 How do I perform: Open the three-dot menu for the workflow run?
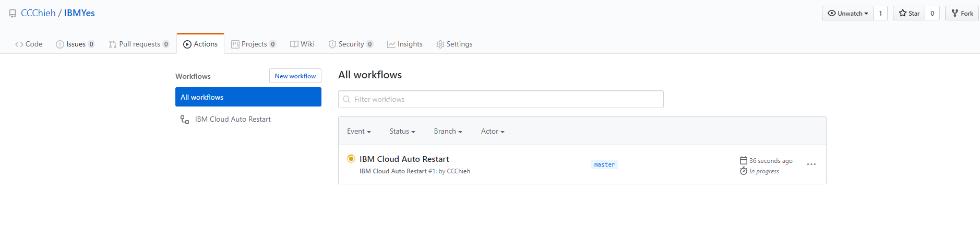[x=811, y=164]
